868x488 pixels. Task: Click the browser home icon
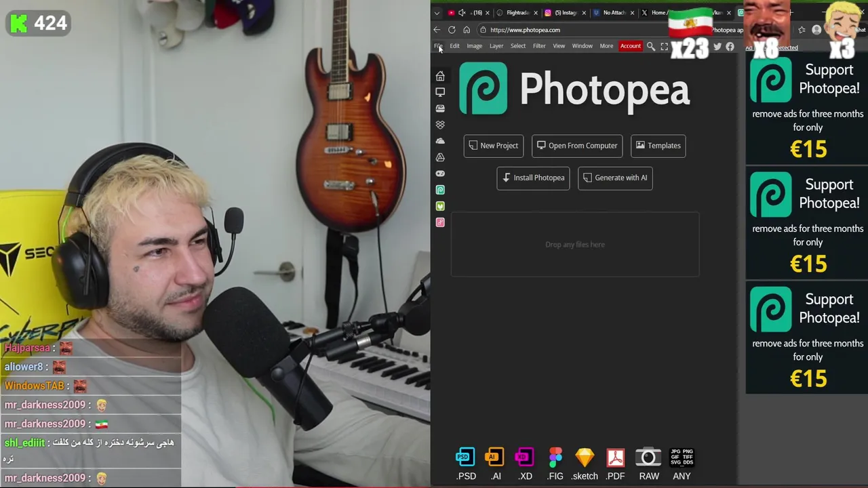(x=467, y=30)
